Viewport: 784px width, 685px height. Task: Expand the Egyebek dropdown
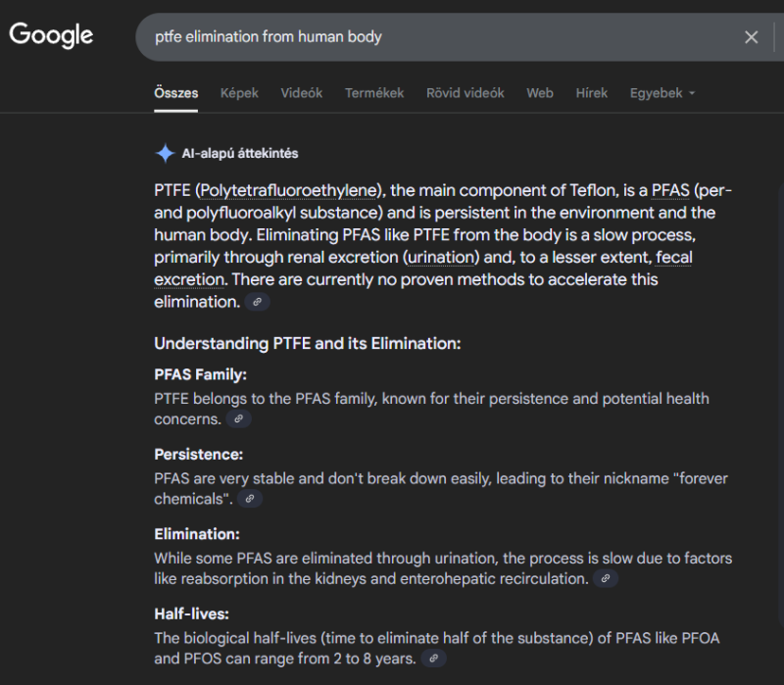click(662, 93)
